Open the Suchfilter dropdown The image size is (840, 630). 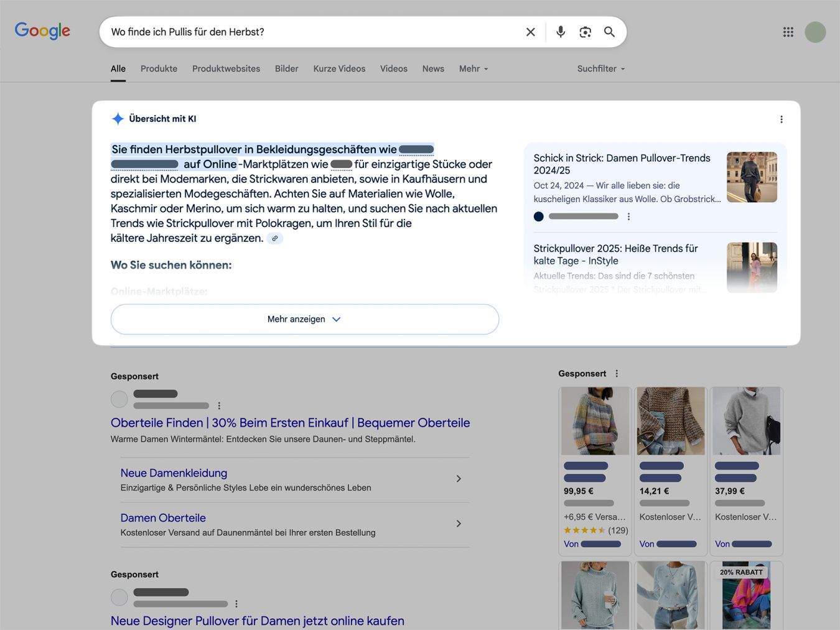(x=600, y=69)
